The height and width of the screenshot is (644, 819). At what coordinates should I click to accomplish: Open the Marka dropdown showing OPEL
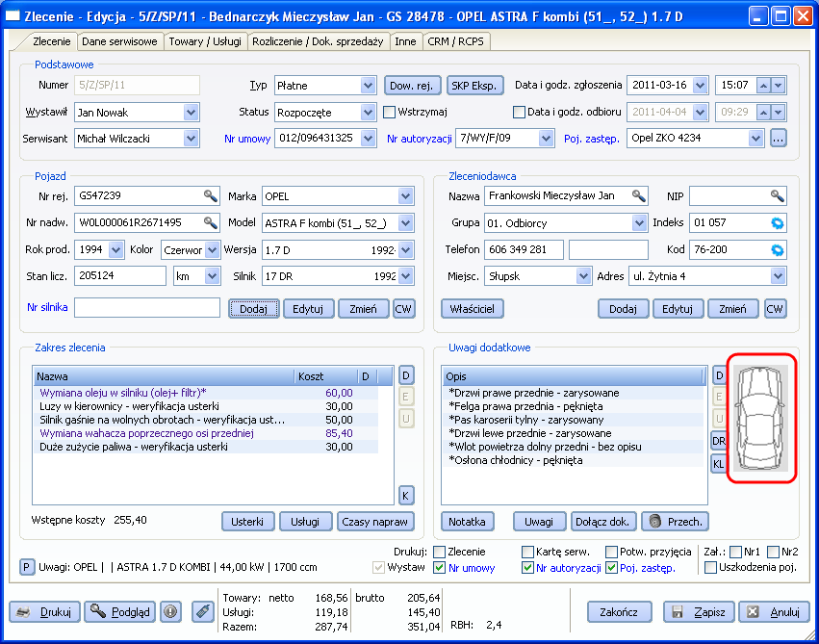click(x=406, y=196)
